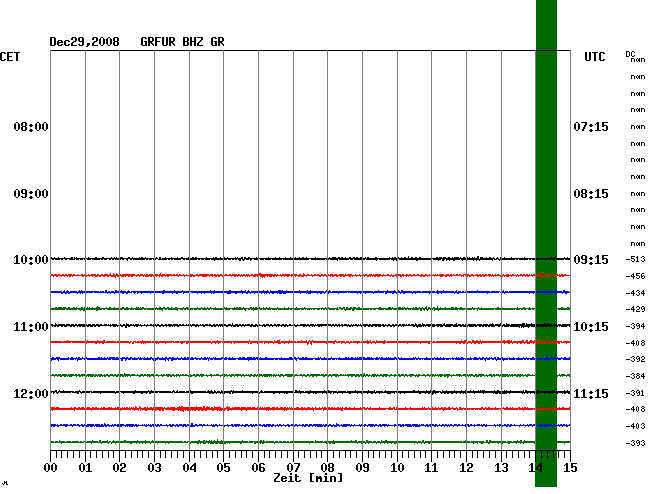Click the 12 minute axis label
Image resolution: width=650 pixels, height=494 pixels.
point(466,468)
